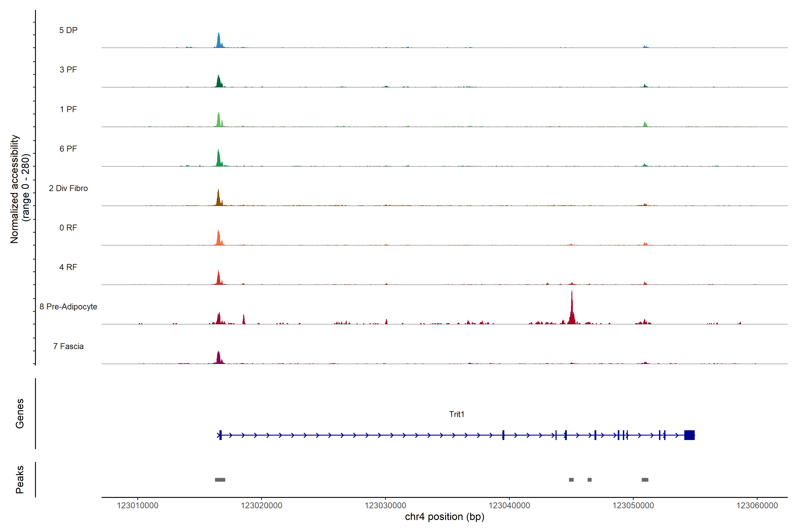Click the blue 5 DP promoter peak

click(219, 41)
